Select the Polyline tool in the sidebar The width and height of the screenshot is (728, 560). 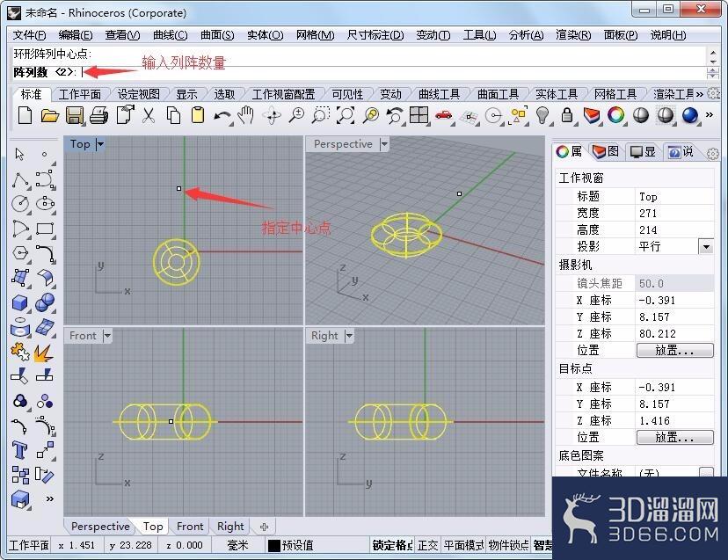tap(20, 179)
